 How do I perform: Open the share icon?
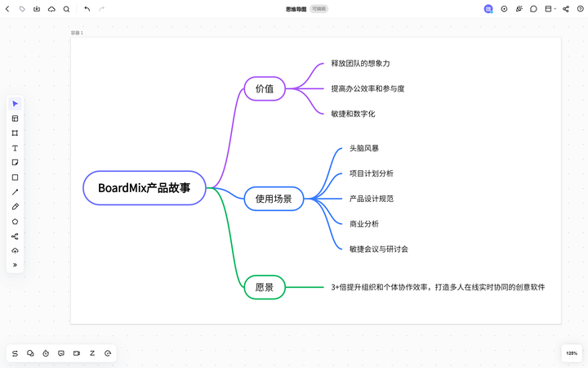pos(566,9)
